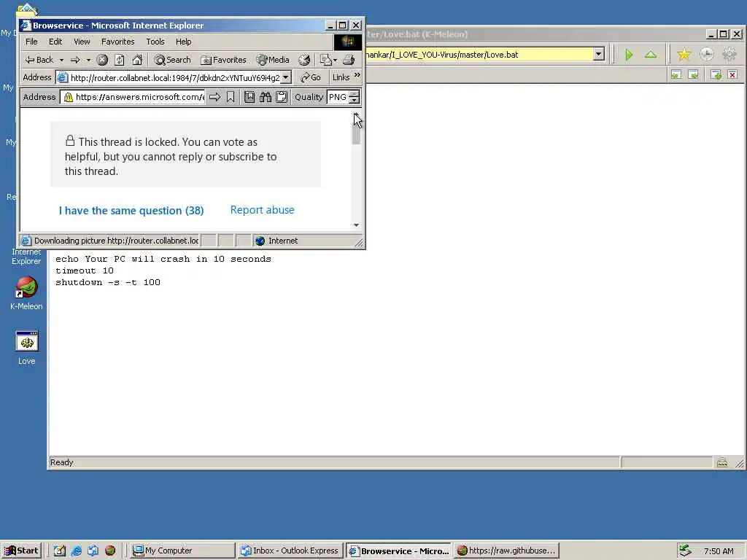This screenshot has width=747, height=560.
Task: Click the previous tab icon in K-Meleon
Action: coord(676,74)
